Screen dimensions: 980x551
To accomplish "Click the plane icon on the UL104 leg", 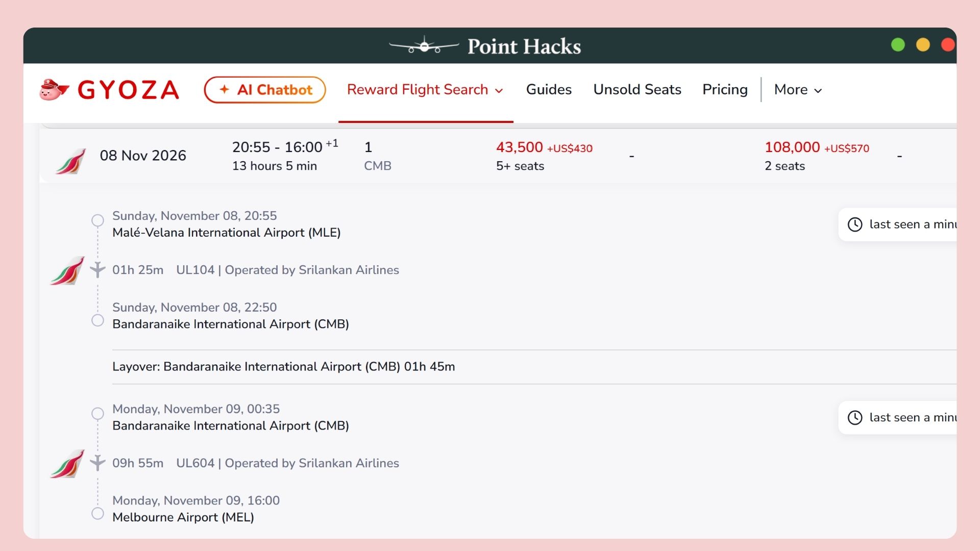I will point(97,269).
